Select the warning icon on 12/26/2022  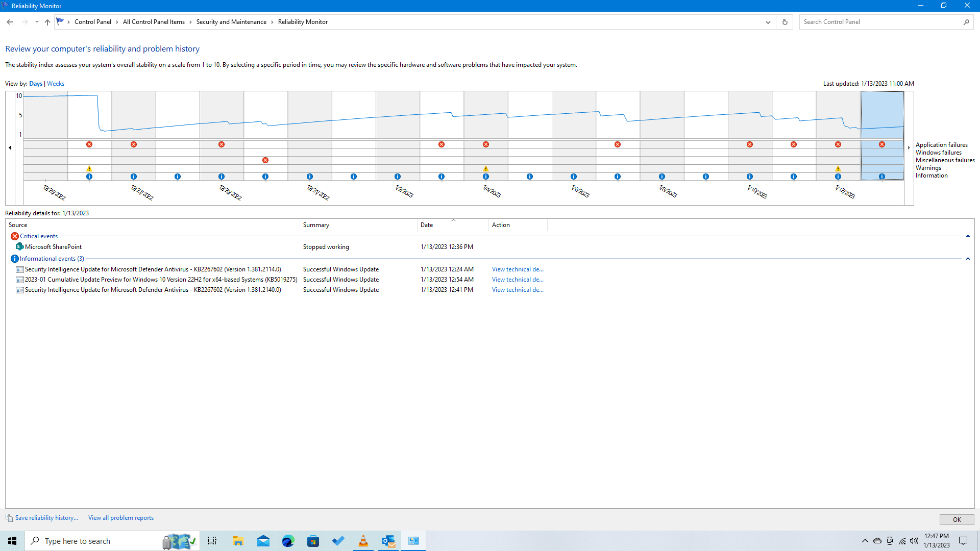click(x=89, y=168)
